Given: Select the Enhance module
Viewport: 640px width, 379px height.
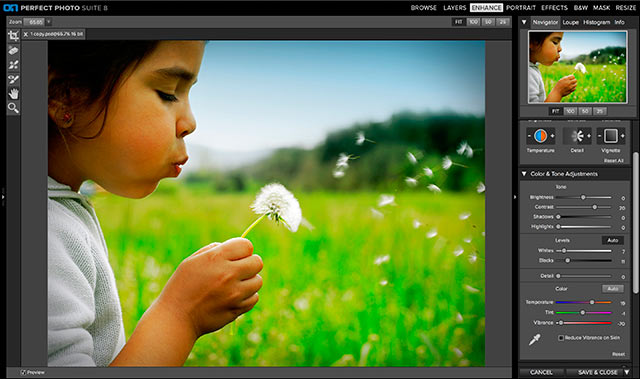Looking at the screenshot, I should pos(486,8).
